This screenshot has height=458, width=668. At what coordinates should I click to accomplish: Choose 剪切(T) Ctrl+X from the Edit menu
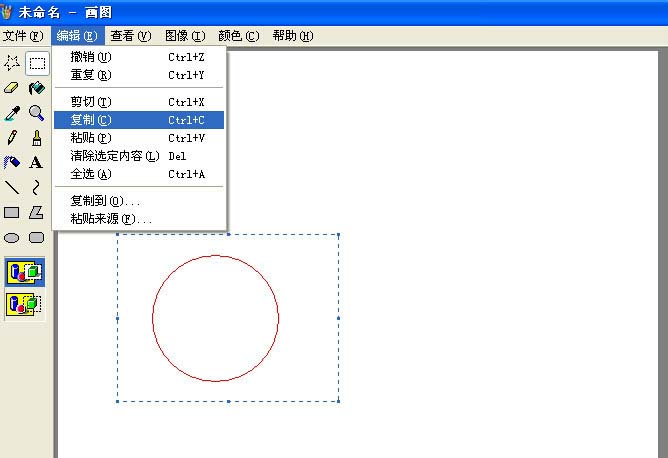click(x=139, y=102)
